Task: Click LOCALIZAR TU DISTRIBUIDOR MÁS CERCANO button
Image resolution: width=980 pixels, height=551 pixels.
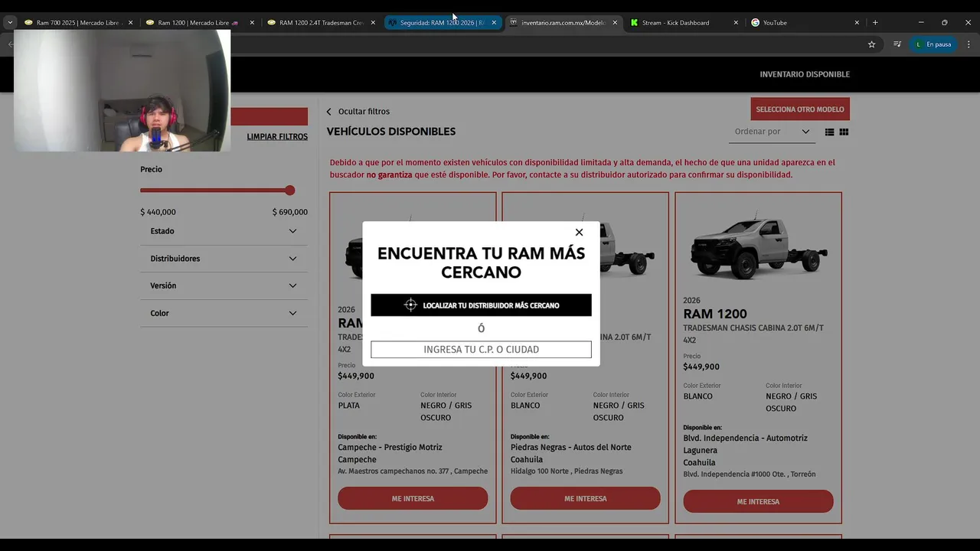Action: pyautogui.click(x=481, y=305)
